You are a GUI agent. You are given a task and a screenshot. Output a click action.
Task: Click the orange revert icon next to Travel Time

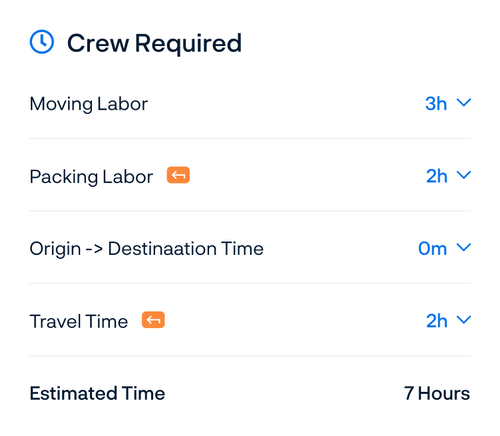[153, 320]
